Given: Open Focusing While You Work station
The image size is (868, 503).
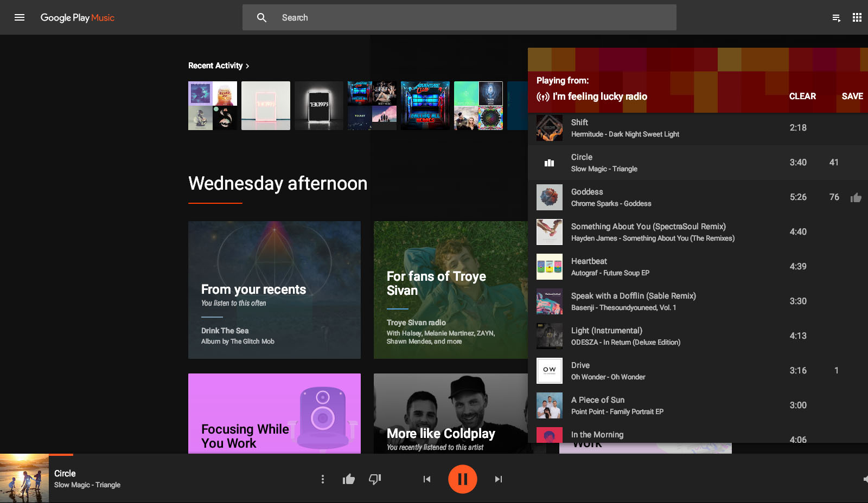Looking at the screenshot, I should 275,414.
